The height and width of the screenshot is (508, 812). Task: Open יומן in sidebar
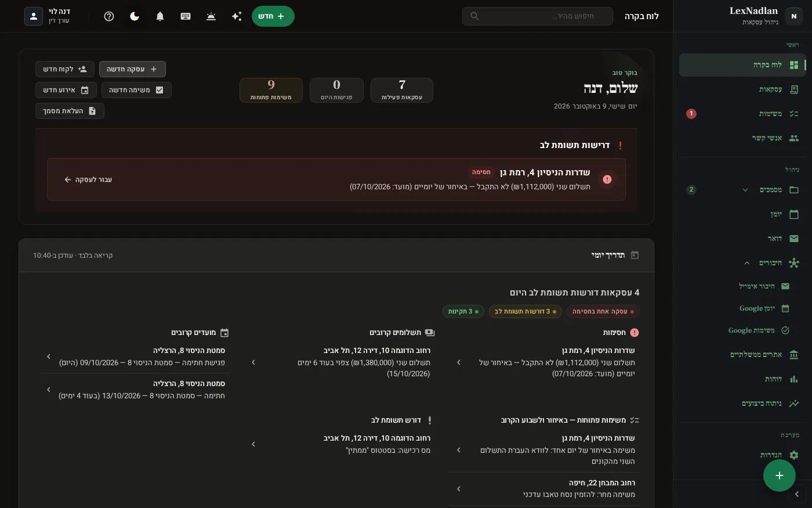click(742, 214)
